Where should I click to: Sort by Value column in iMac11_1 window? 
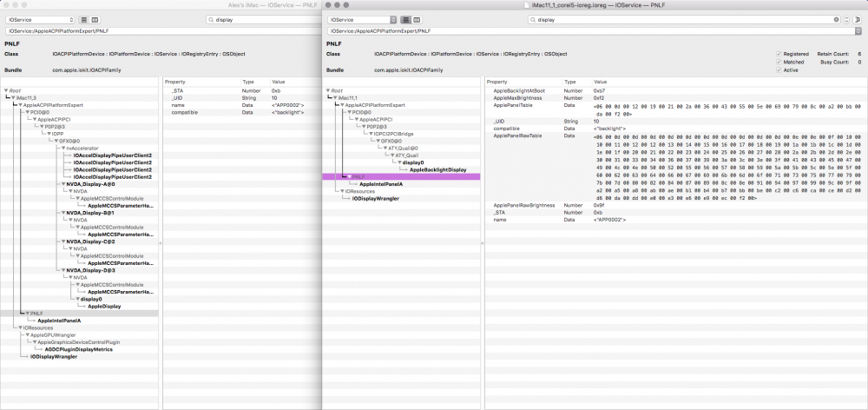728,82
